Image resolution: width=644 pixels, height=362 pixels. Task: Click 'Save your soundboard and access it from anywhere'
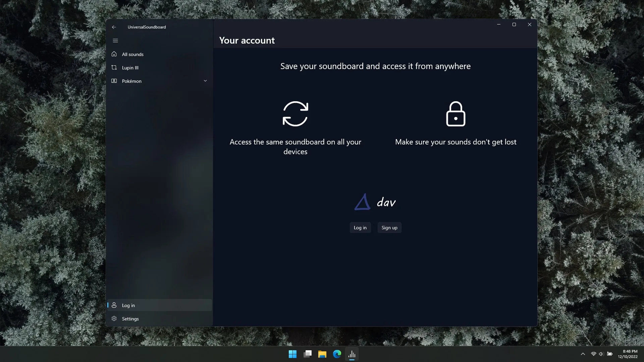375,66
